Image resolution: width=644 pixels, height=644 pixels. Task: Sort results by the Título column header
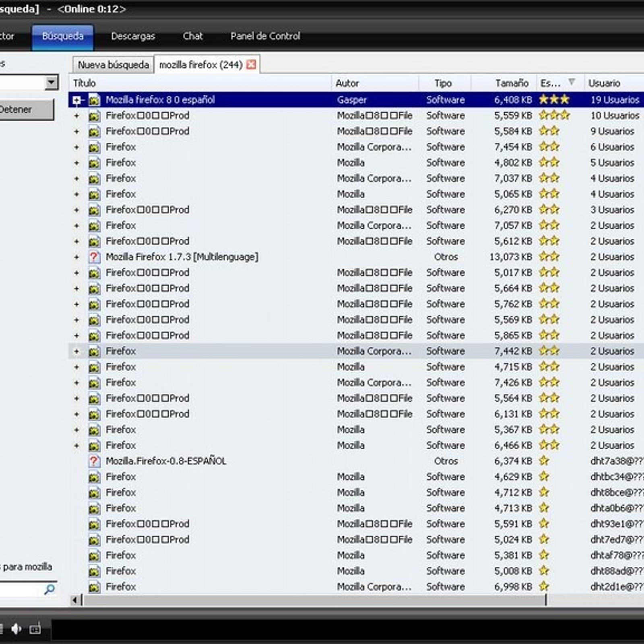[x=200, y=83]
